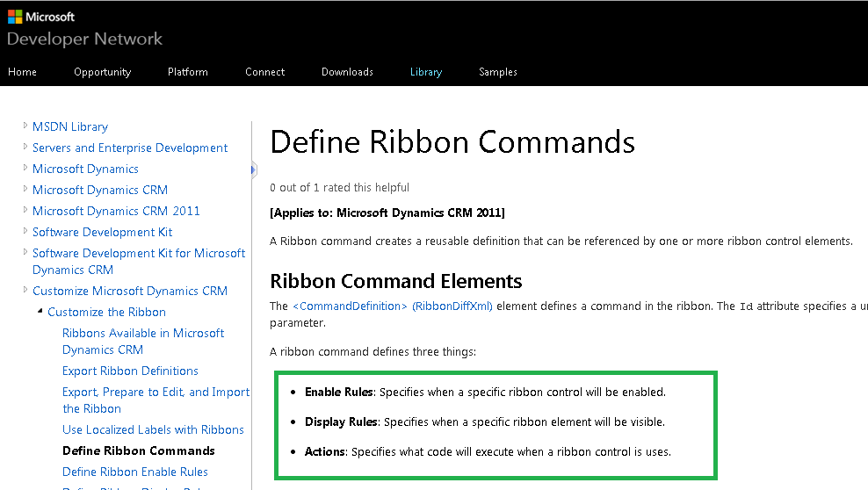The height and width of the screenshot is (490, 868).
Task: Open Use Localized Labels with Ribbons
Action: [x=153, y=429]
